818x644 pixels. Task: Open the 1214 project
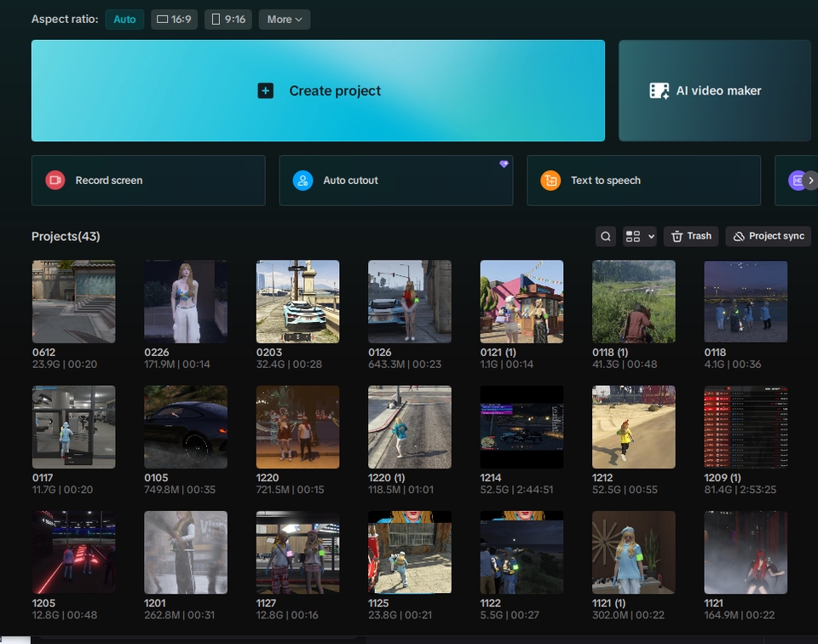[x=521, y=427]
